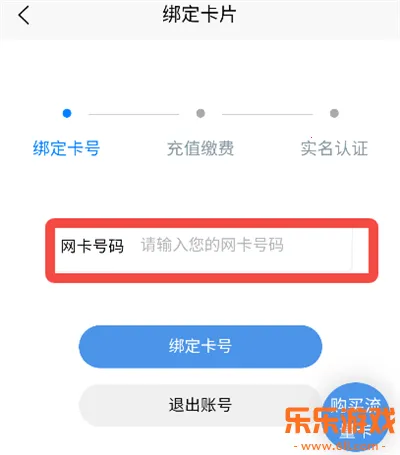
Task: Tap the gray dot above 实名认证
Action: coord(334,113)
